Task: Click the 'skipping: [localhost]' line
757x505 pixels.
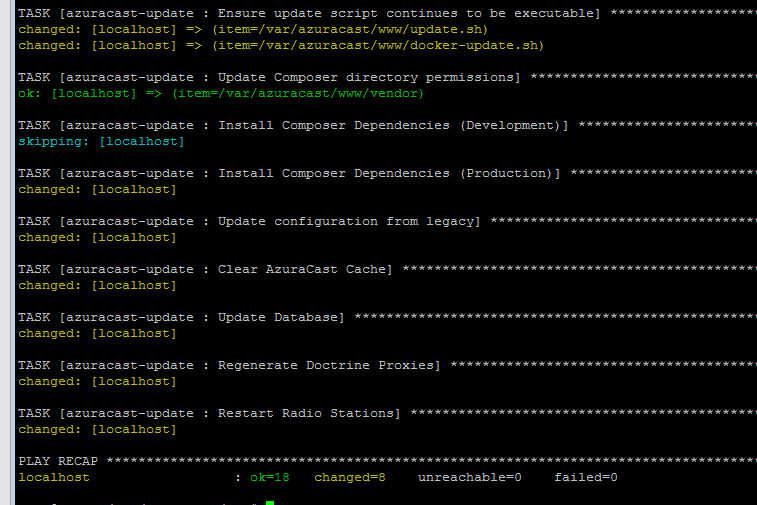Action: tap(101, 141)
